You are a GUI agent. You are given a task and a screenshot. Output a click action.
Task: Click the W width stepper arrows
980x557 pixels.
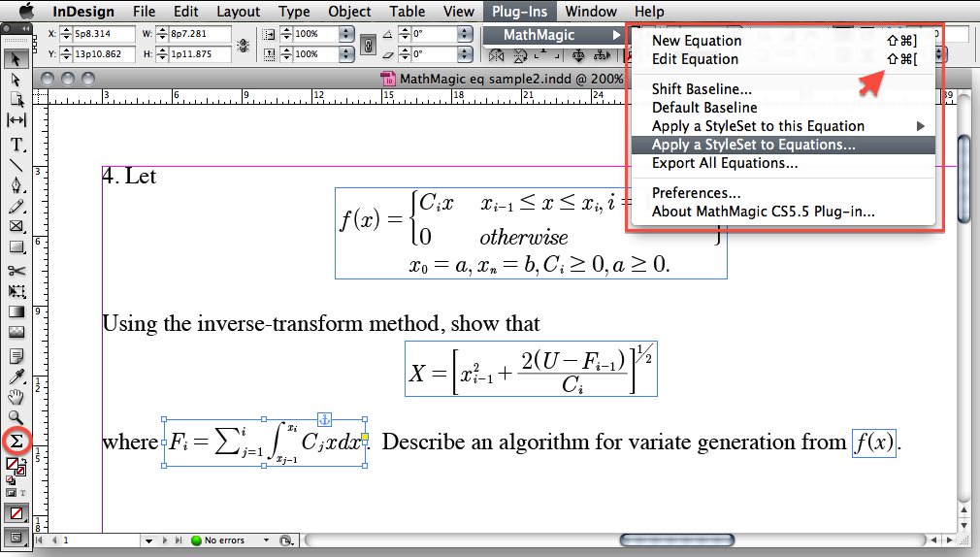point(162,34)
